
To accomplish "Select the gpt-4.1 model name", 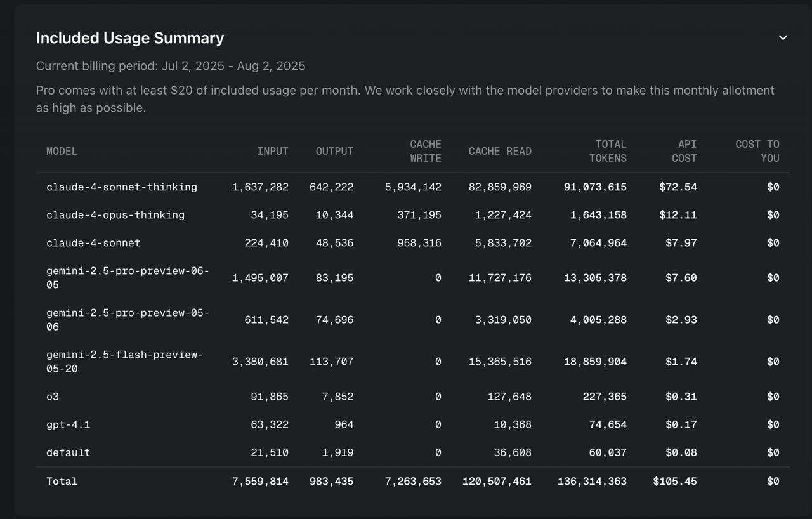I will tap(69, 424).
